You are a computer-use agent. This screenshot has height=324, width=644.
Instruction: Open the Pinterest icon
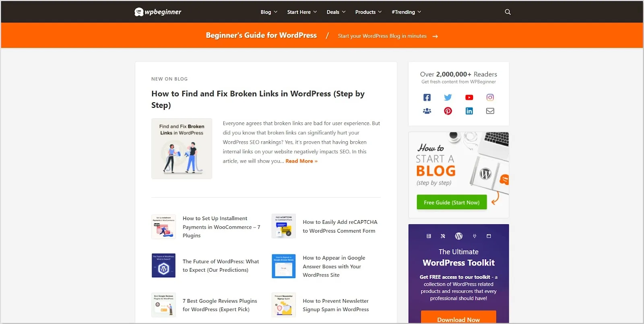pos(448,111)
